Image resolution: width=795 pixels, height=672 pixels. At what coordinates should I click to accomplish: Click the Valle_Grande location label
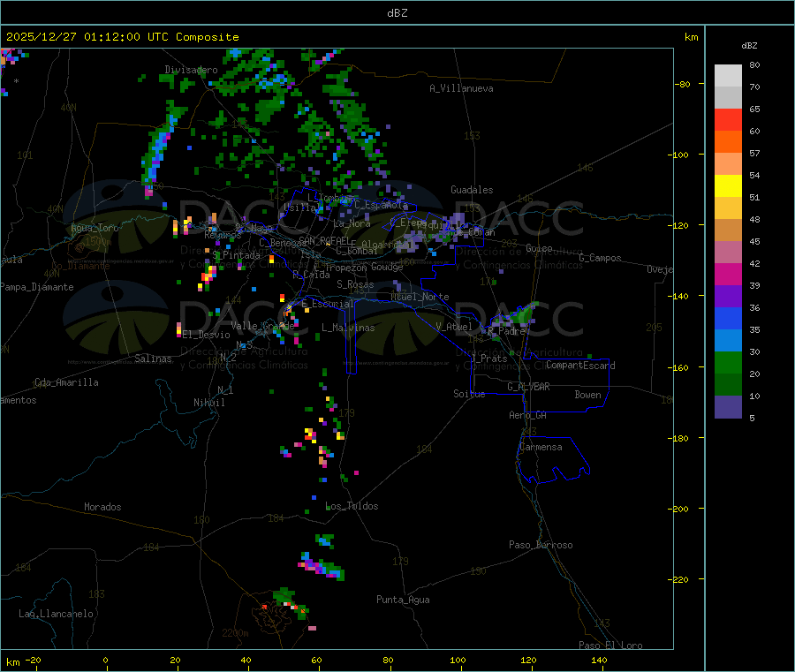pos(262,326)
